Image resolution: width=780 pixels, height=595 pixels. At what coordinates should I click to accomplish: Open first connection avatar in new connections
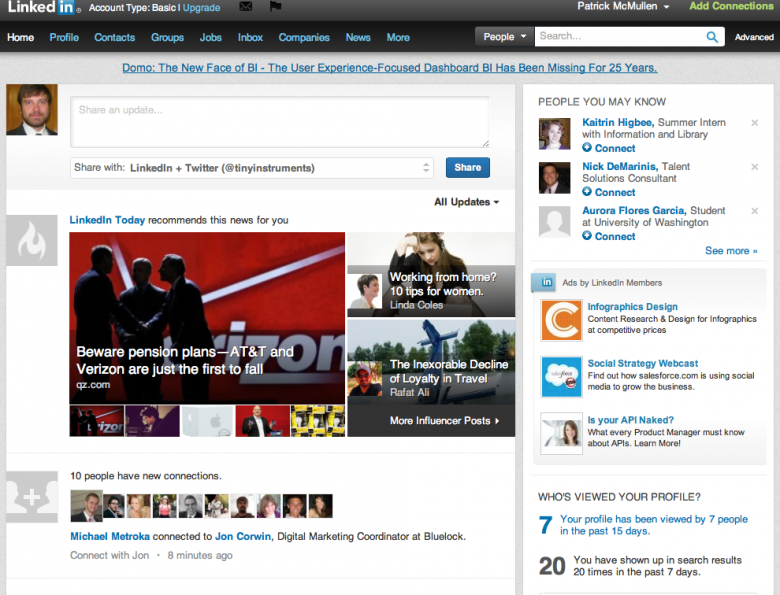87,506
